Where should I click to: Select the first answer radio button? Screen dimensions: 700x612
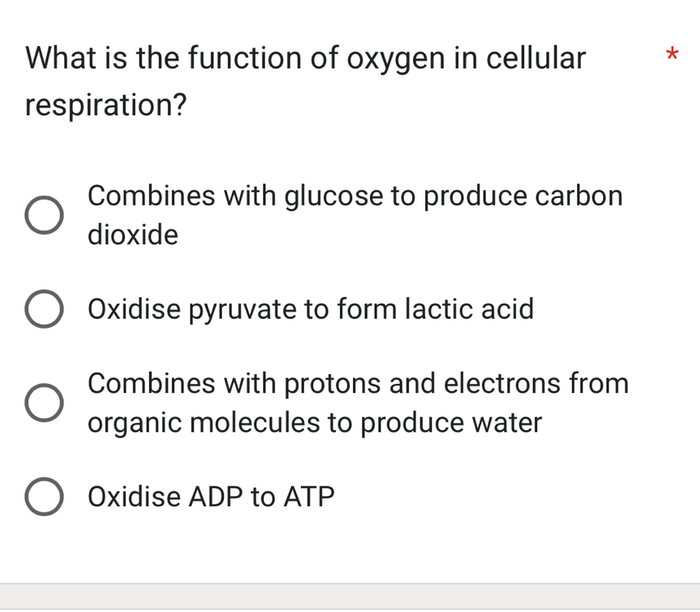point(44,215)
